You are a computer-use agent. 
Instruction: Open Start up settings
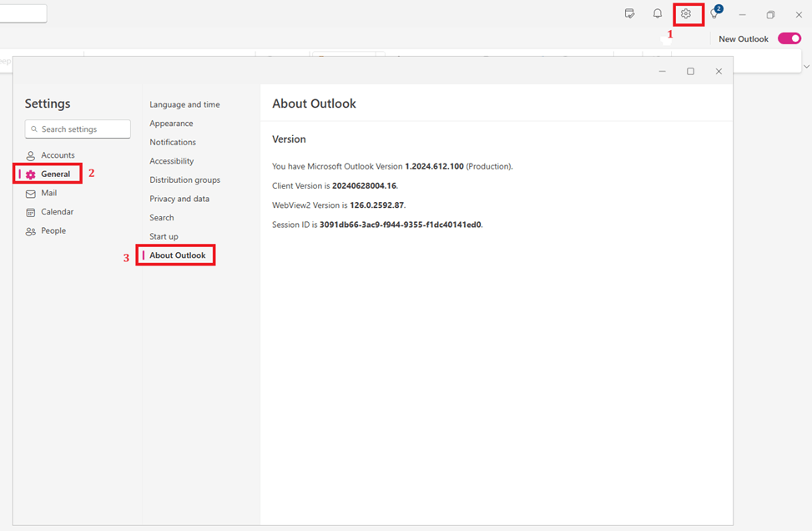(x=164, y=236)
